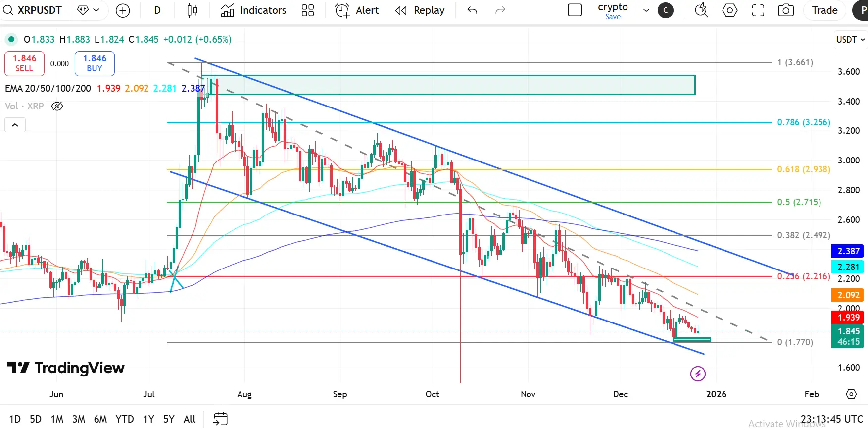The height and width of the screenshot is (430, 868).
Task: Collapse the indicator legend with the caret
Action: pyautogui.click(x=15, y=125)
